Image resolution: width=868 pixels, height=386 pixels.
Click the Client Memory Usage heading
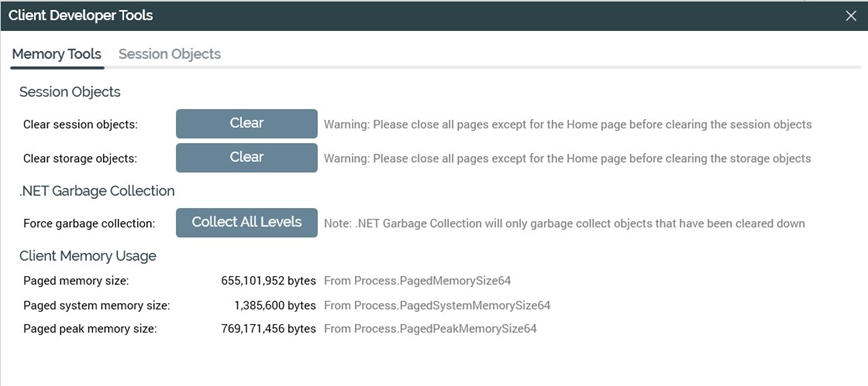tap(87, 256)
